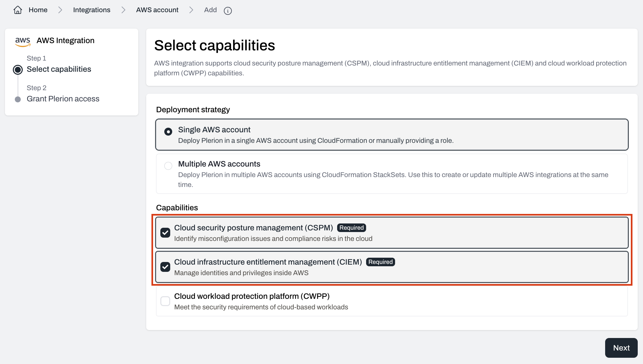
Task: Open the Integrations breadcrumb link
Action: coord(92,10)
